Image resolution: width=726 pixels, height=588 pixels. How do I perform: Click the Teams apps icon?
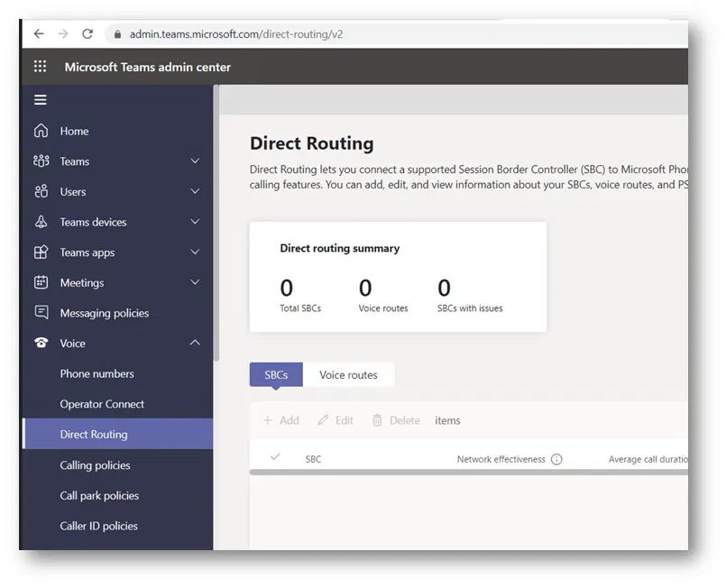tap(41, 253)
